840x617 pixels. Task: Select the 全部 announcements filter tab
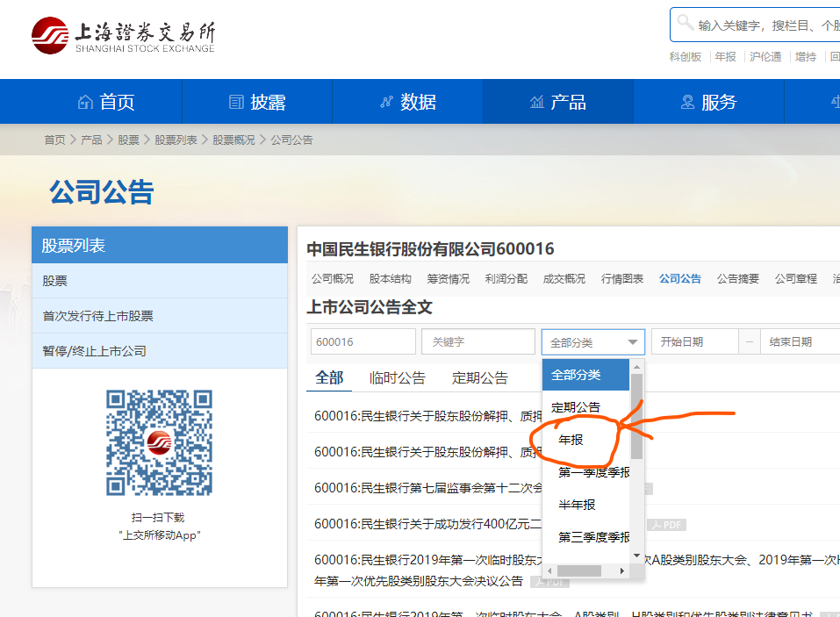(x=329, y=377)
